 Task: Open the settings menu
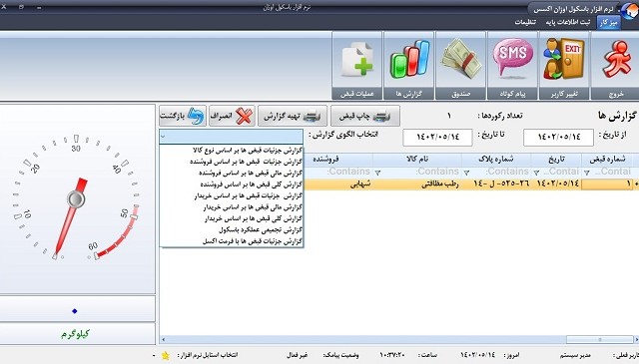525,22
